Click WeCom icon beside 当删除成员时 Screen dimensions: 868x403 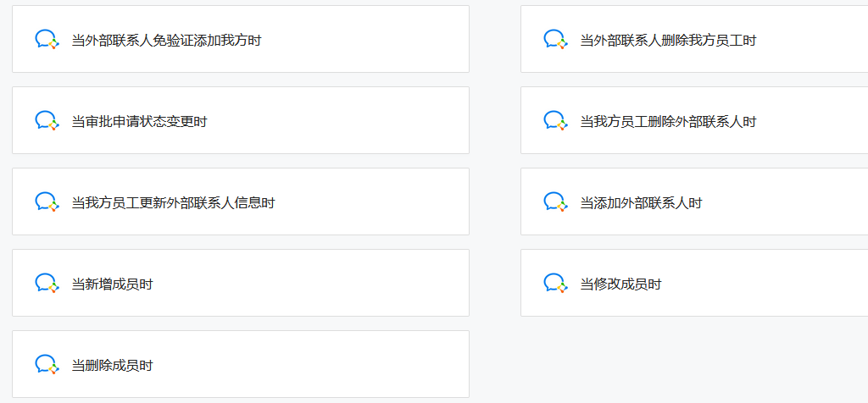tap(47, 365)
